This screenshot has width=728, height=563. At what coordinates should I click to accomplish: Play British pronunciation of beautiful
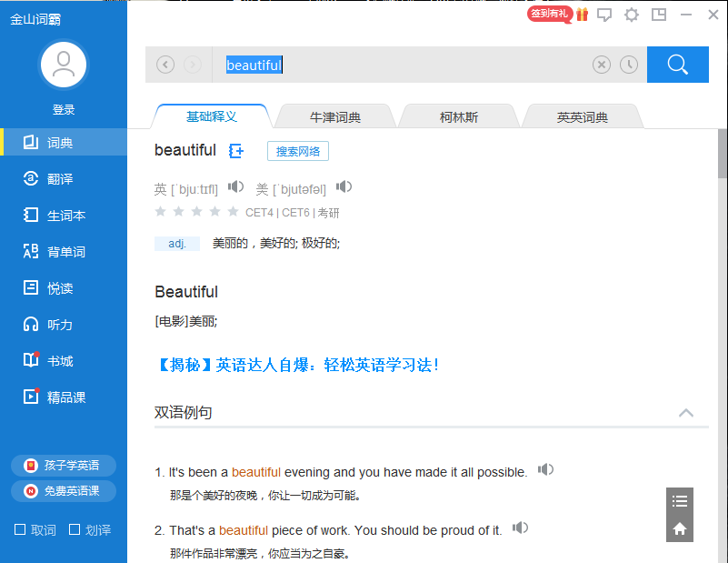(235, 187)
